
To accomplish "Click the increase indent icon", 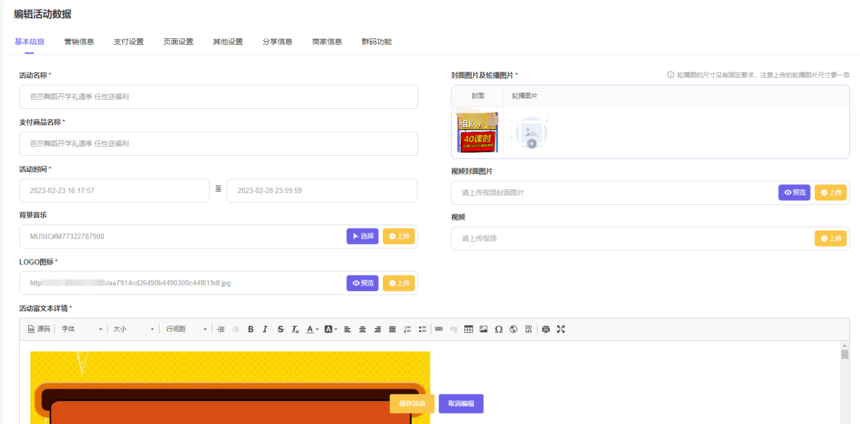I will 222,329.
